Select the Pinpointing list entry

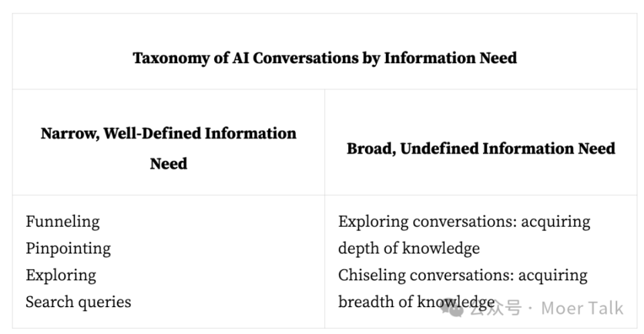68,248
